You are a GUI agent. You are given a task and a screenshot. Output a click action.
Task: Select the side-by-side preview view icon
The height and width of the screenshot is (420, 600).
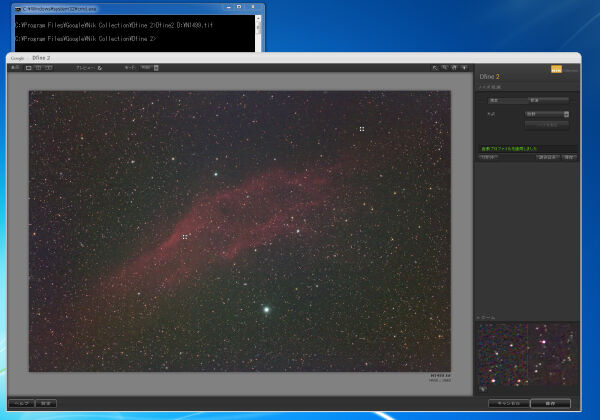click(x=49, y=68)
